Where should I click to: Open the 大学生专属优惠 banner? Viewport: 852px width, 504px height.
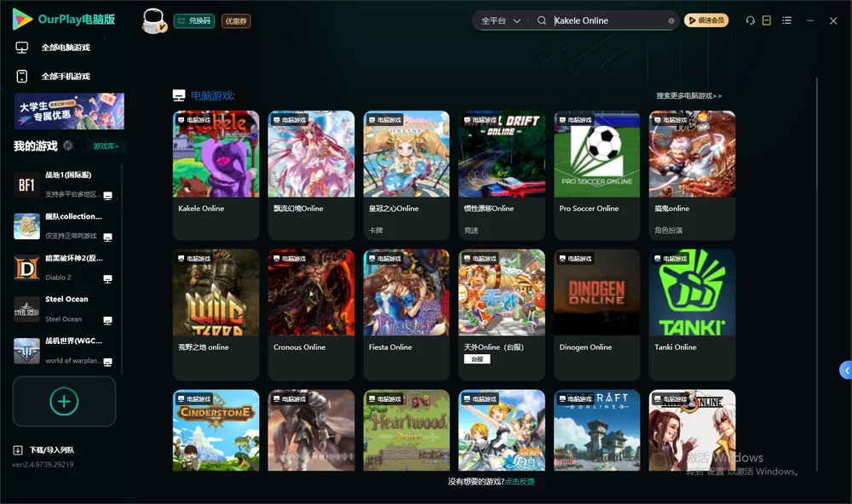[70, 112]
